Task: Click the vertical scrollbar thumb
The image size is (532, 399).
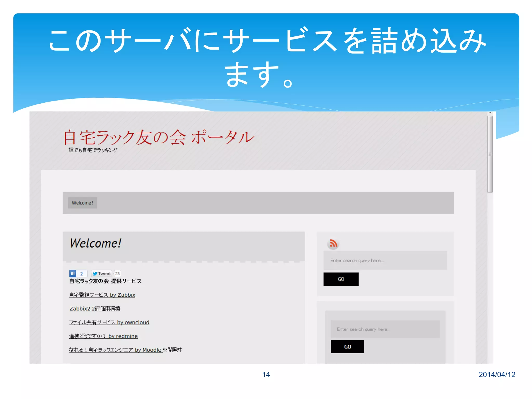Action: [490, 154]
